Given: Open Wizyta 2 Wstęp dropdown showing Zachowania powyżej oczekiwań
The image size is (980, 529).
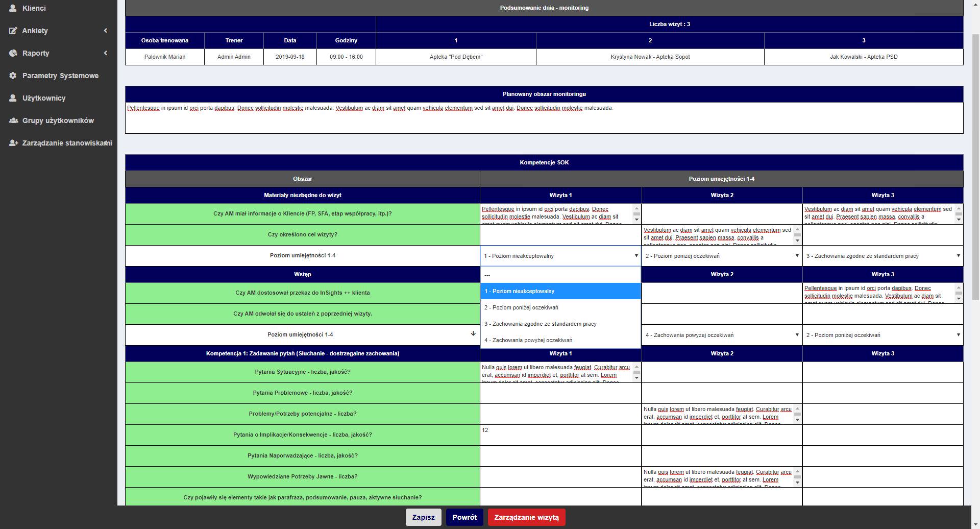Looking at the screenshot, I should [722, 335].
